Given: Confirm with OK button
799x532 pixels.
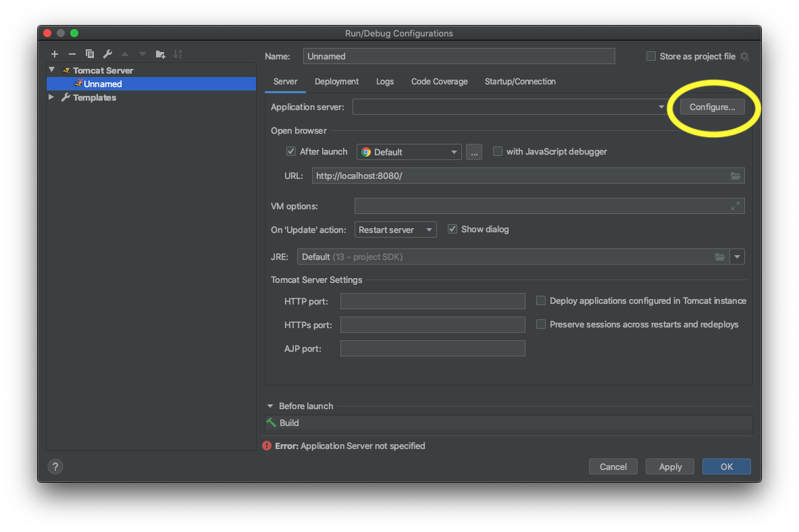Looking at the screenshot, I should click(727, 467).
